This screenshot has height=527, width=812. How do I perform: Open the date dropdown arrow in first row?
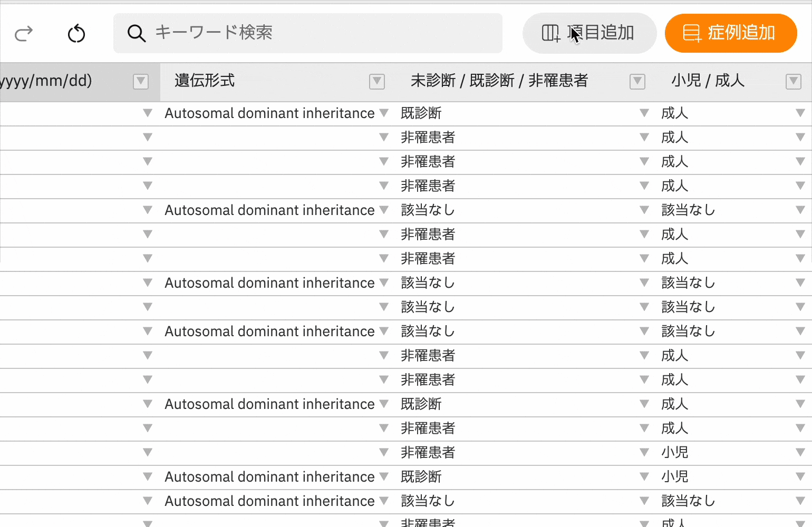[x=148, y=113]
